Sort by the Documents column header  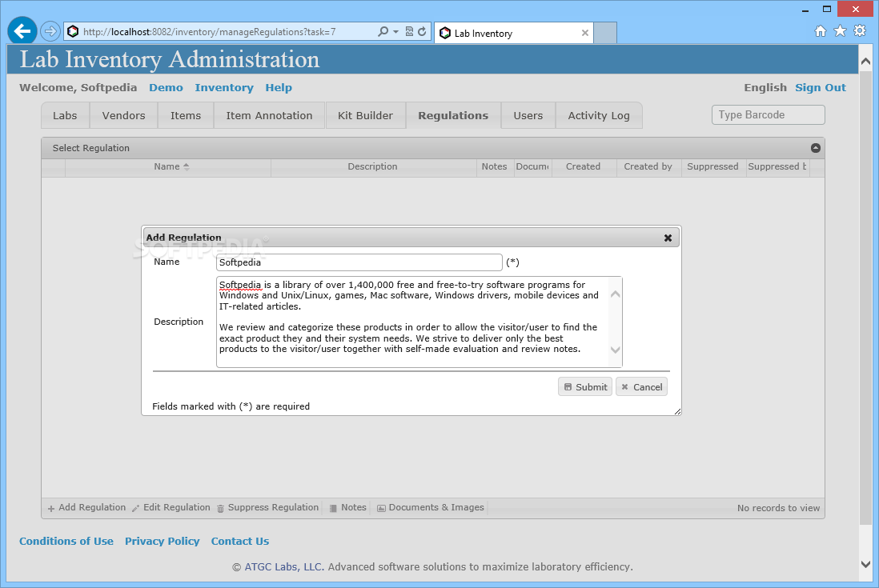tap(533, 167)
